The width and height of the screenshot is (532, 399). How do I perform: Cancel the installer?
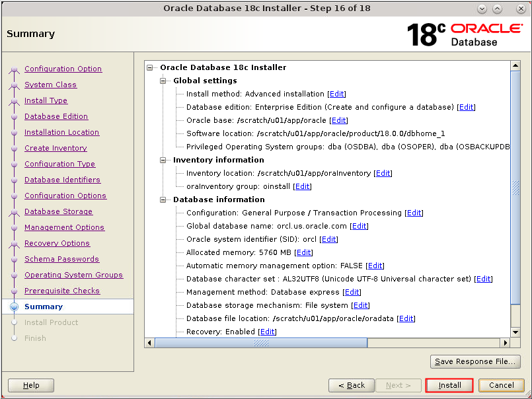(502, 385)
